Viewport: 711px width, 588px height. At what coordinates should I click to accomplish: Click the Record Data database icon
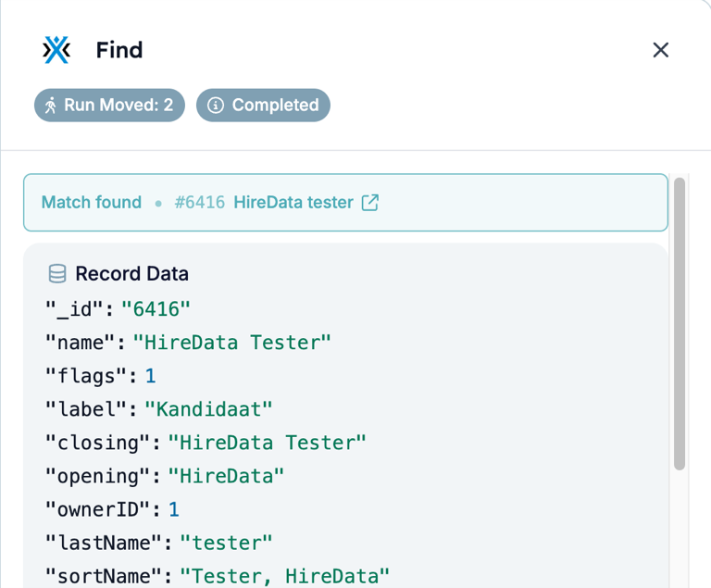coord(57,274)
